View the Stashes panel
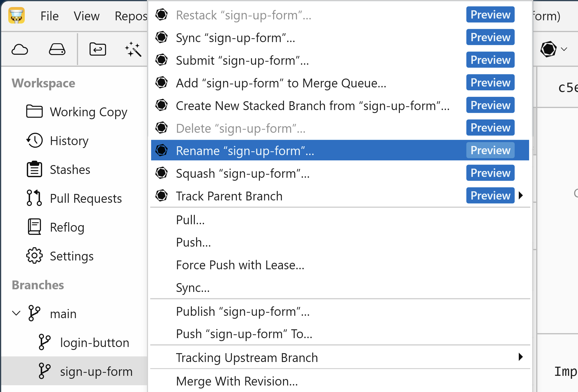 click(x=70, y=169)
